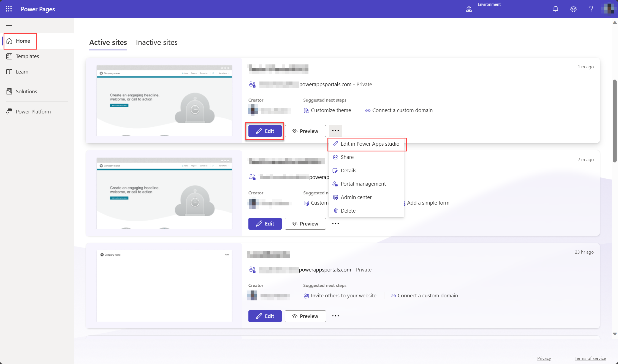Click the Details option in context menu
This screenshot has width=618, height=364.
point(348,170)
